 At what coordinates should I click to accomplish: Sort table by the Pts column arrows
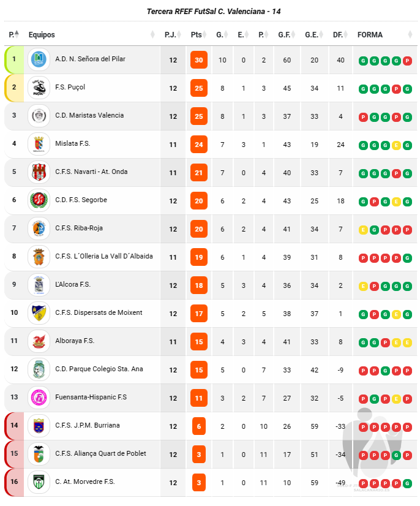pos(204,34)
